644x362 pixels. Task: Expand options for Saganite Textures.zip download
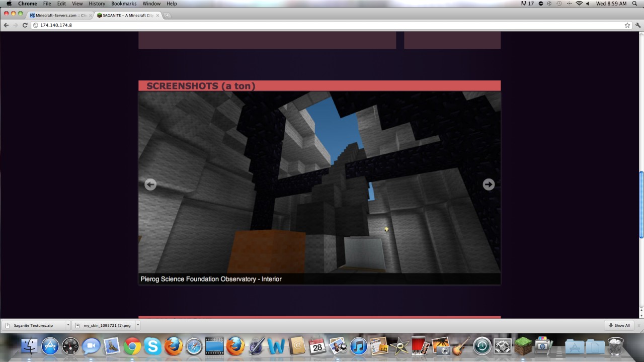pyautogui.click(x=67, y=325)
